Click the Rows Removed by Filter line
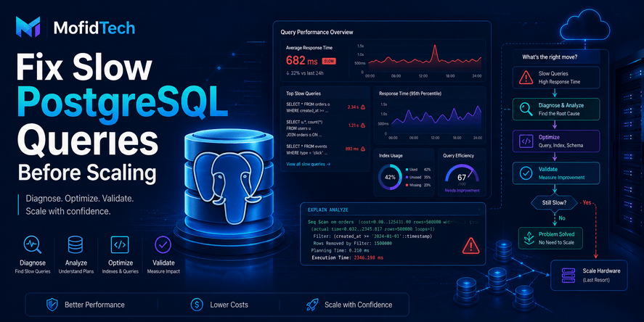This screenshot has height=322, width=644. point(352,243)
